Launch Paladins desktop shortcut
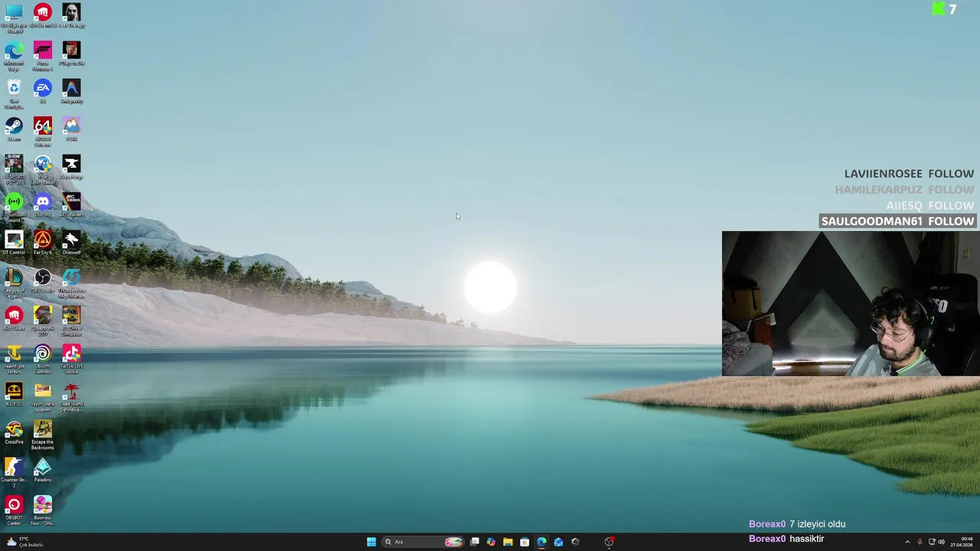 pos(42,470)
